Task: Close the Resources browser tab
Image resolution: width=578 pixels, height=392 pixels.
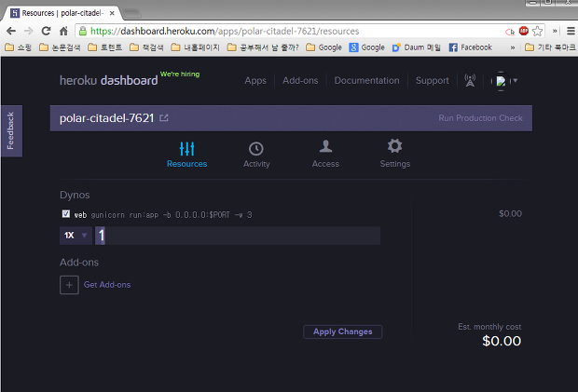Action: 112,13
